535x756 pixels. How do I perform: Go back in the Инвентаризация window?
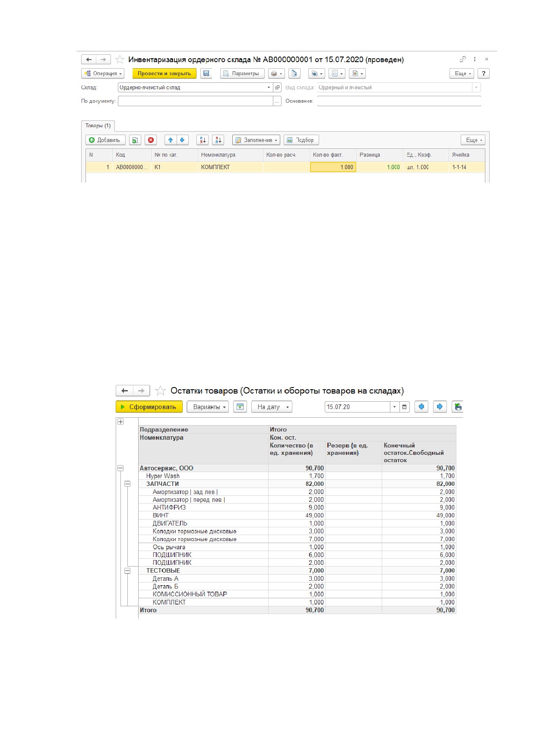[89, 60]
